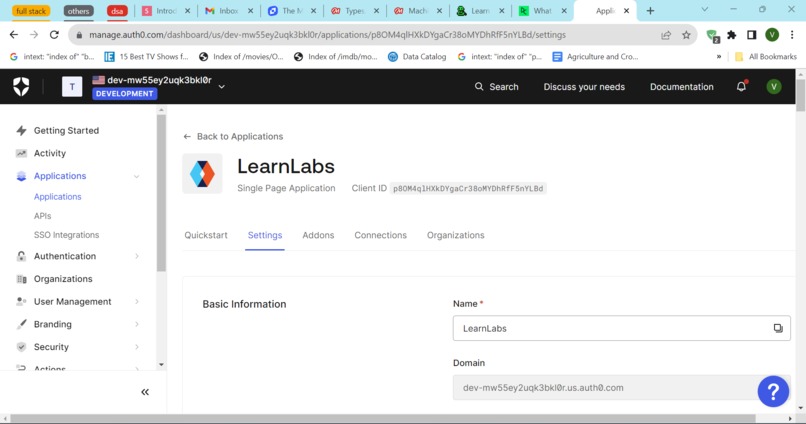Click the page vertical scrollbar
806x424 pixels.
(801, 95)
